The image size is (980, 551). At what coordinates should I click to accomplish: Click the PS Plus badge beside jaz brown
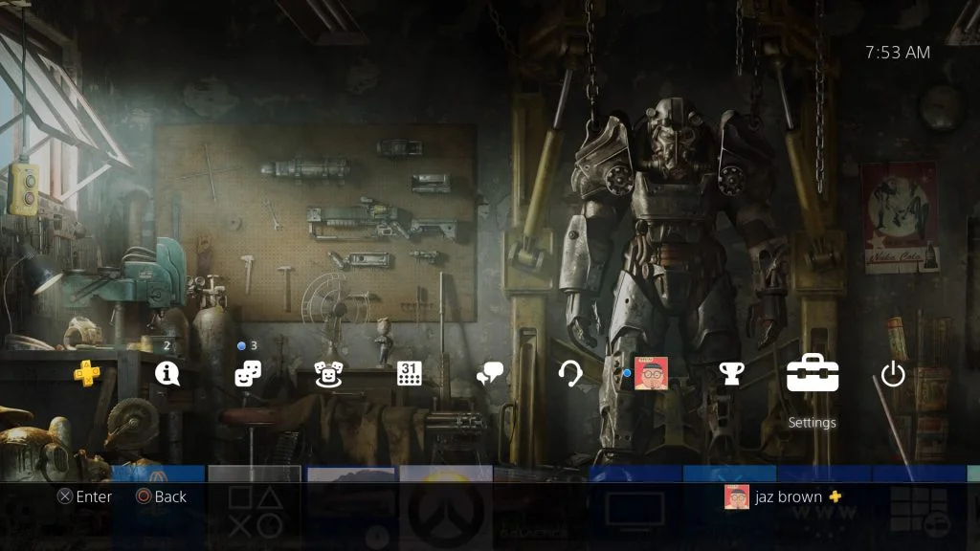[835, 496]
